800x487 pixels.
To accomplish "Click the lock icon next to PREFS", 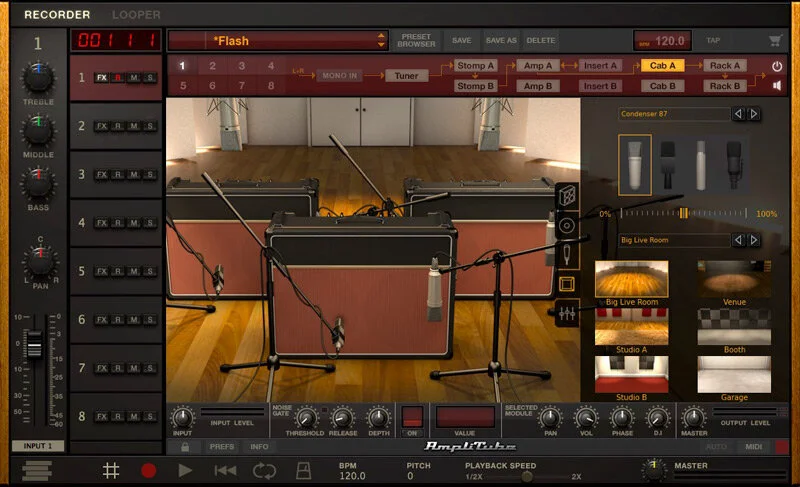I will [185, 447].
